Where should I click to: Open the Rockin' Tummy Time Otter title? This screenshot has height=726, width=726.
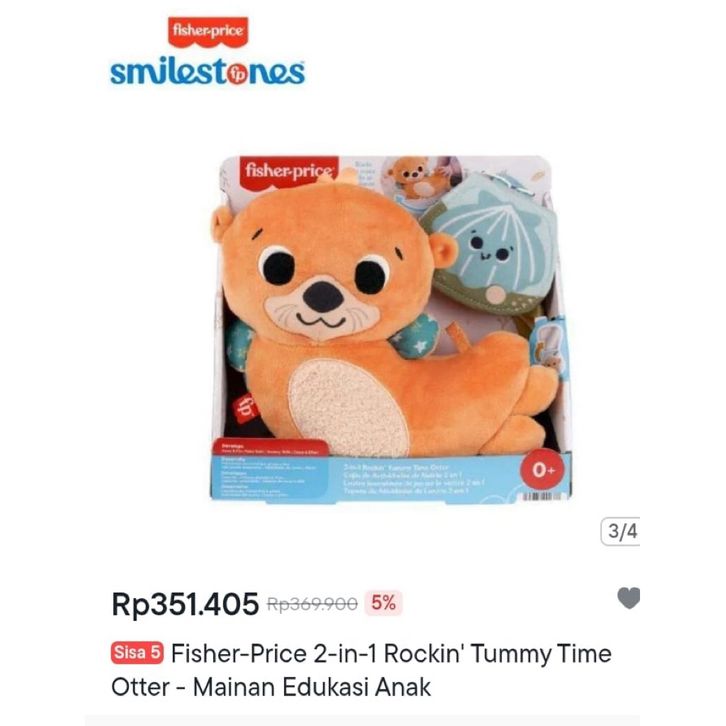(x=361, y=670)
